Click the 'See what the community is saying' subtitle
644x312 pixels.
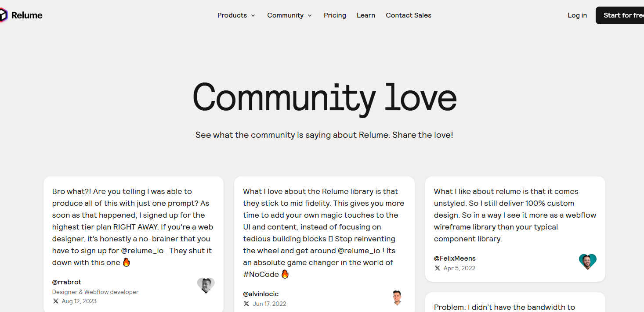pos(324,135)
